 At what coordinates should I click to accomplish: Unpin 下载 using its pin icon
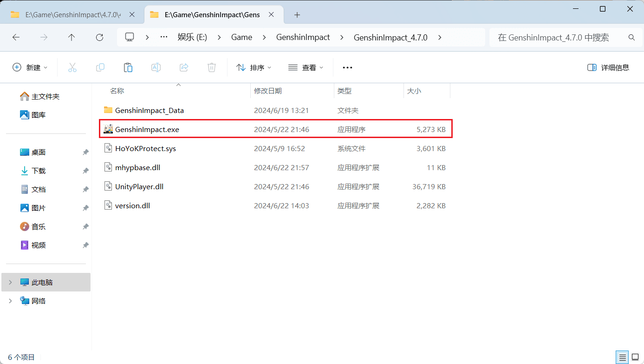click(x=85, y=171)
